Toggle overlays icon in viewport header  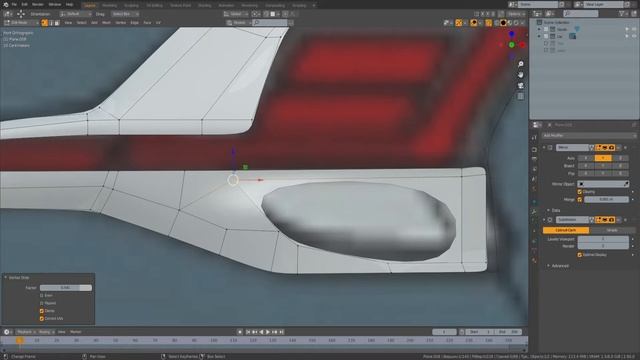pyautogui.click(x=473, y=23)
